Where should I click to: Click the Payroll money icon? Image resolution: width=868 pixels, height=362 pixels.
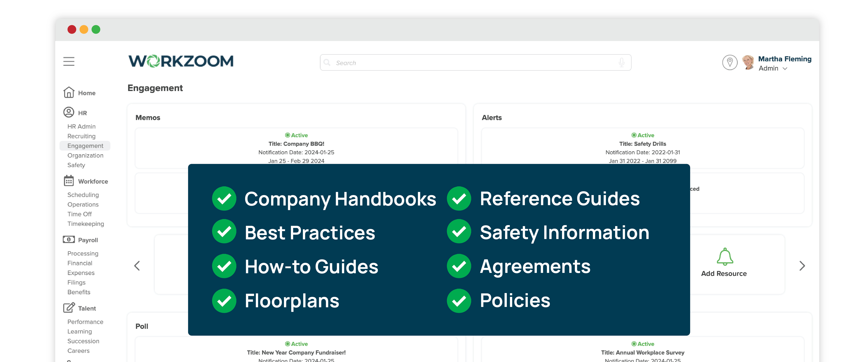click(x=69, y=240)
